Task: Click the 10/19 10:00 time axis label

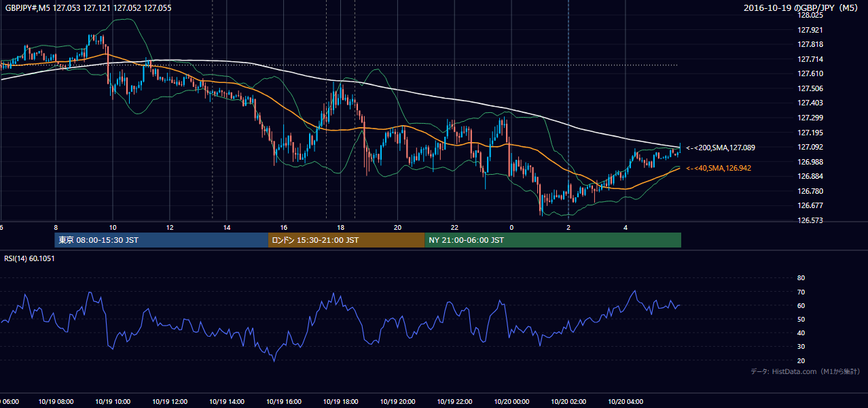Action: click(112, 402)
